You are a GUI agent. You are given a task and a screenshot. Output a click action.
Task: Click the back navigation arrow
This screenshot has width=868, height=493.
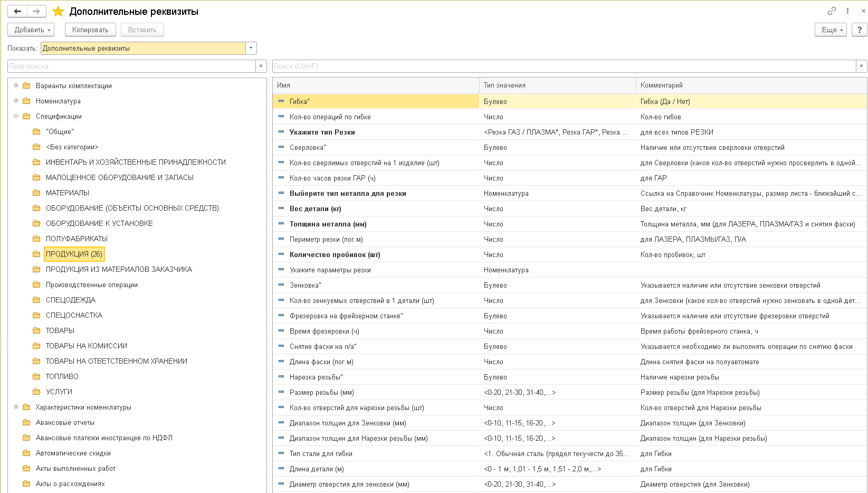[17, 11]
